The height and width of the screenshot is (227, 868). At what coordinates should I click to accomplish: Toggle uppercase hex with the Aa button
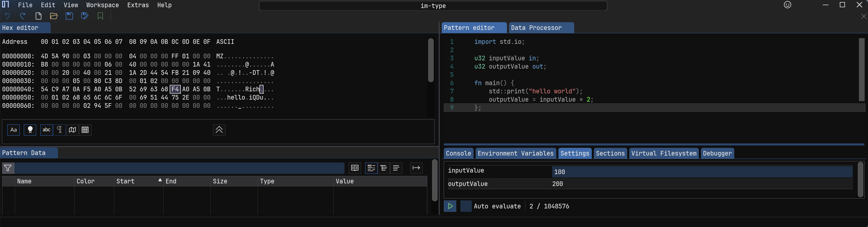click(x=13, y=130)
